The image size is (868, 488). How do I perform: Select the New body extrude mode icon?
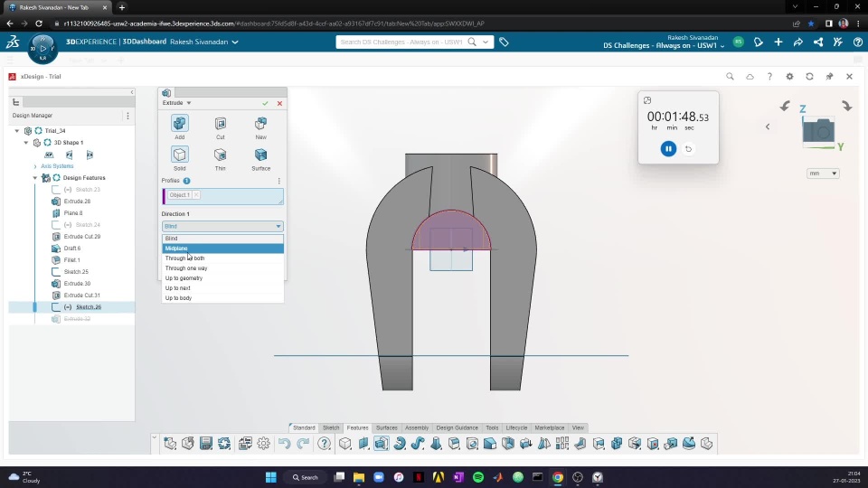pos(260,123)
